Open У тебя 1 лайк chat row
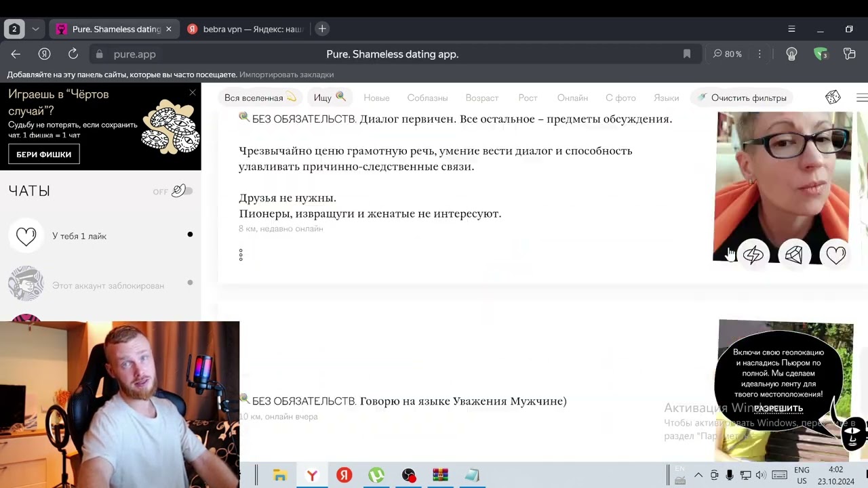This screenshot has height=488, width=868. (x=100, y=236)
